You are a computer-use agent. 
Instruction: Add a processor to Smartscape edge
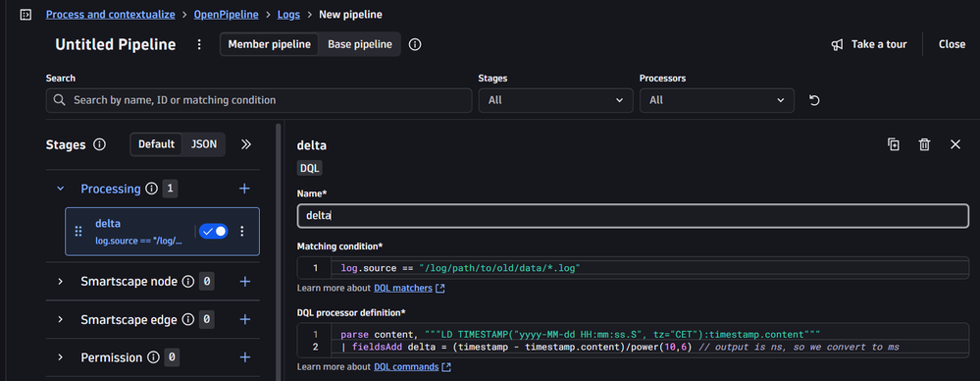[245, 320]
